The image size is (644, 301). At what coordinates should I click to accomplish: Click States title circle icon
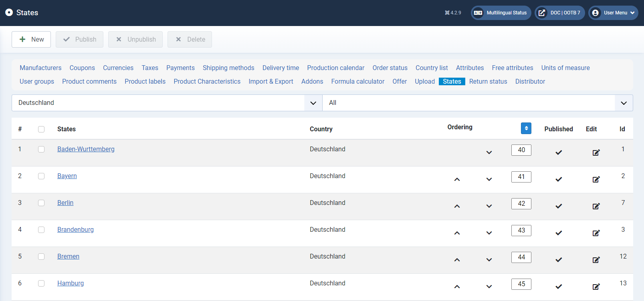pos(9,12)
